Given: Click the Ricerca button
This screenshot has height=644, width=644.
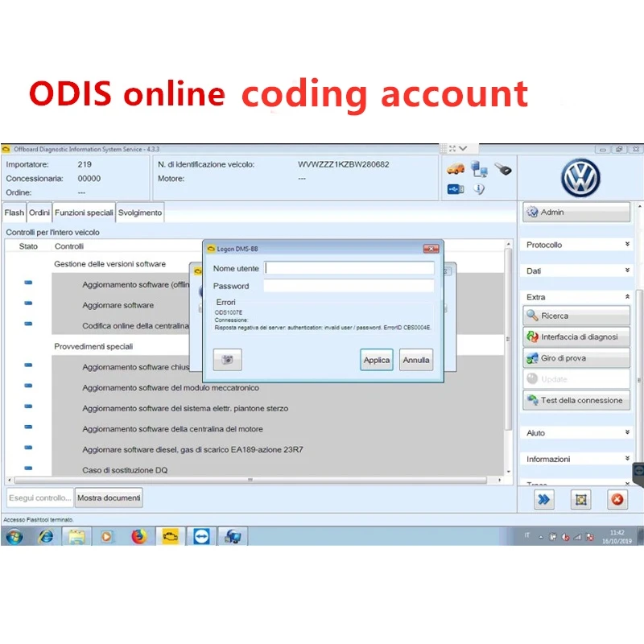Looking at the screenshot, I should click(576, 316).
